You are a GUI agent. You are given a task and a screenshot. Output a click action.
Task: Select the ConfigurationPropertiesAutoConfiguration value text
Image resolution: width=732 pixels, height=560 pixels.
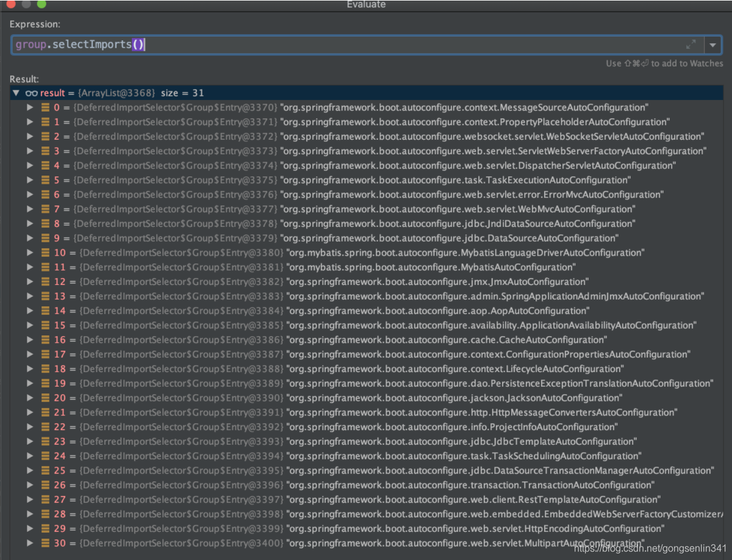(489, 354)
